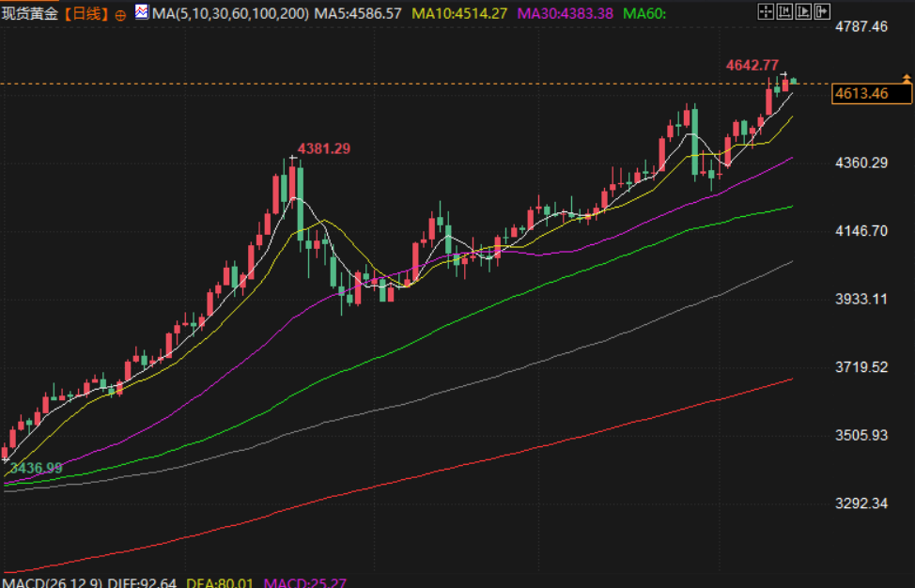Click the magenta MA30:4383.38 value
Image resolution: width=915 pixels, height=588 pixels.
565,13
